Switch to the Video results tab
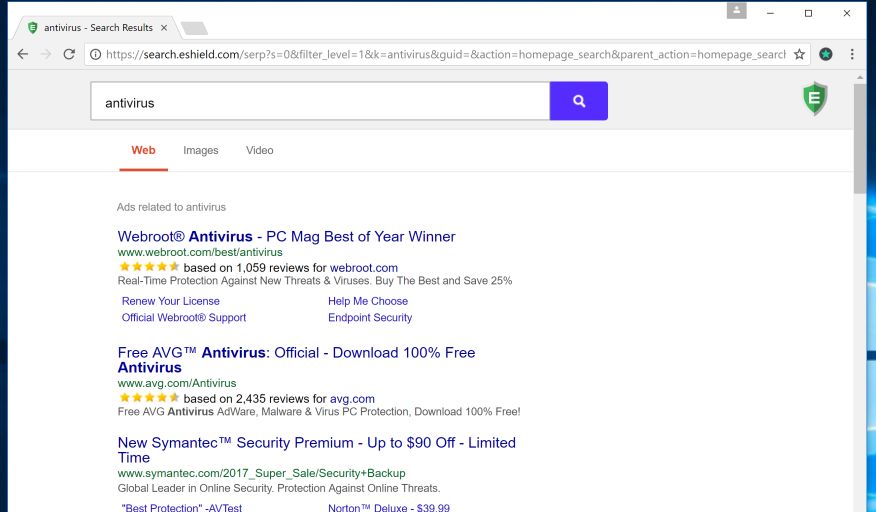876x512 pixels. click(260, 150)
